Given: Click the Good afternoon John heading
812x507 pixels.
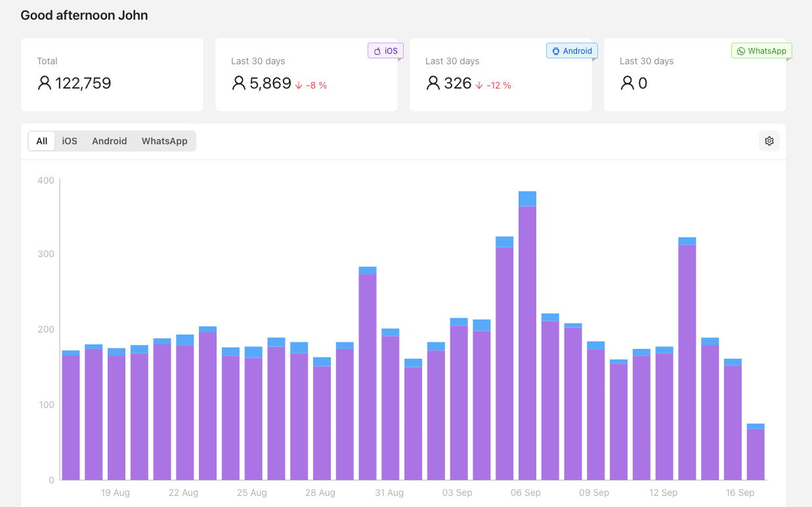Looking at the screenshot, I should (x=84, y=15).
